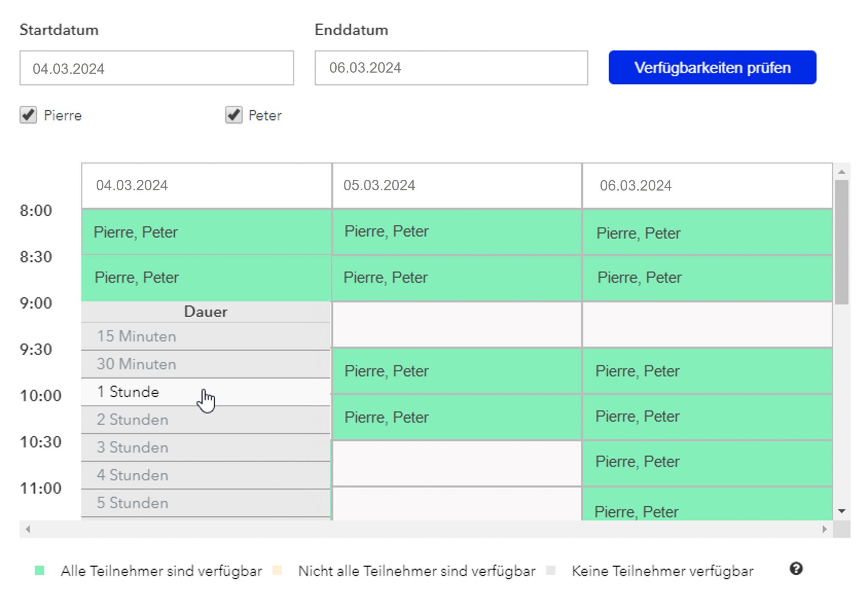Select 2 Stunden in duration list

coord(206,419)
